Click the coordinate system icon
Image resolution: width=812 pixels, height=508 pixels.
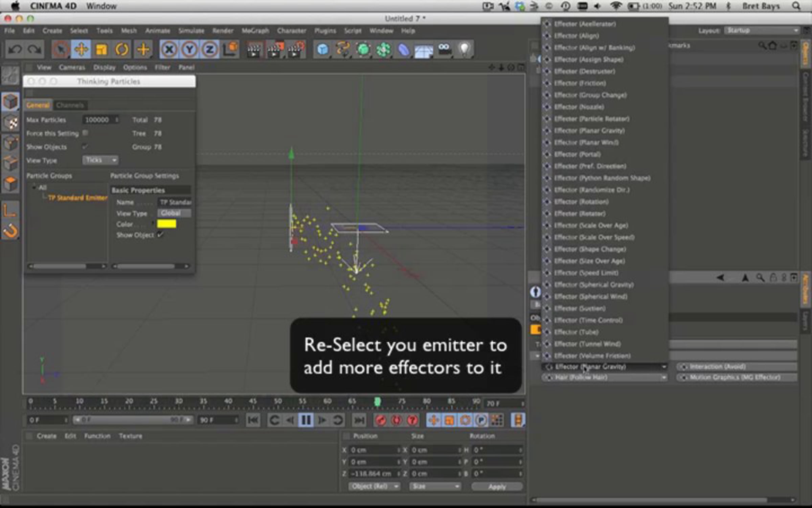click(x=230, y=49)
